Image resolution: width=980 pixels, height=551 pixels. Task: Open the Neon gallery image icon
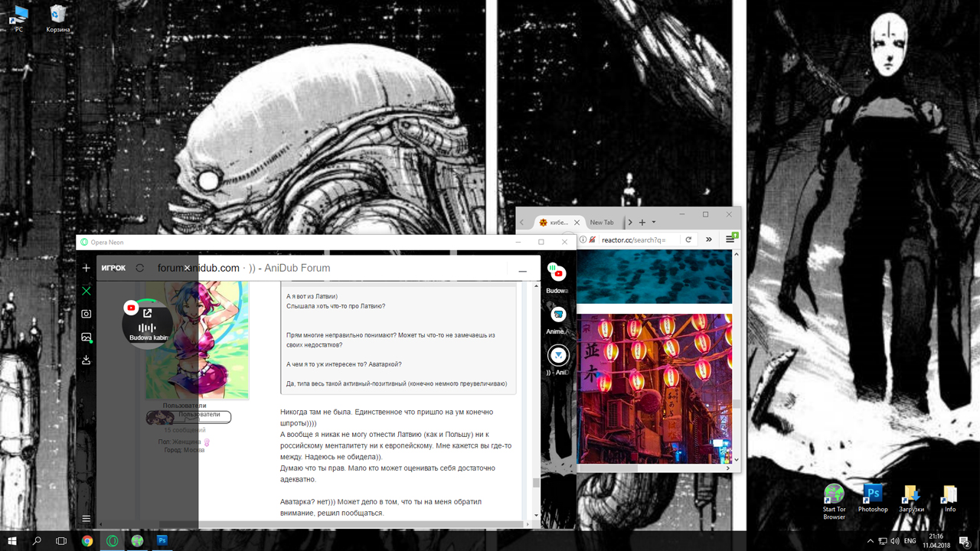(87, 337)
